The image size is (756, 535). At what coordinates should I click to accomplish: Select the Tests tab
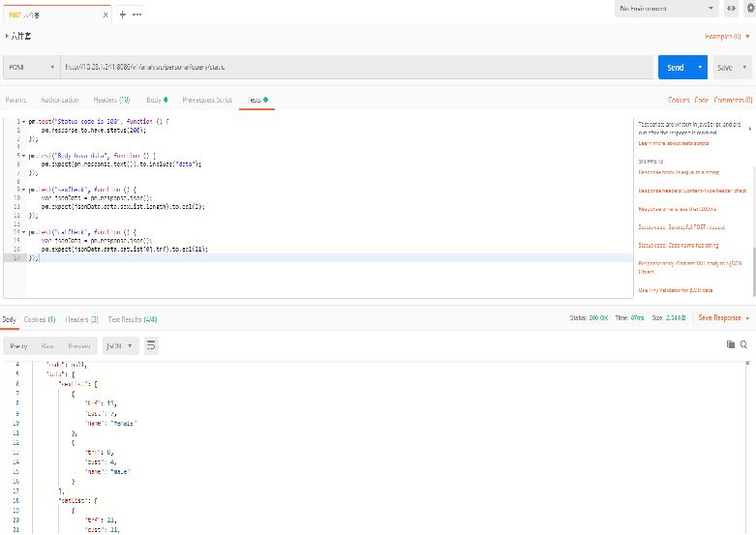(x=257, y=100)
